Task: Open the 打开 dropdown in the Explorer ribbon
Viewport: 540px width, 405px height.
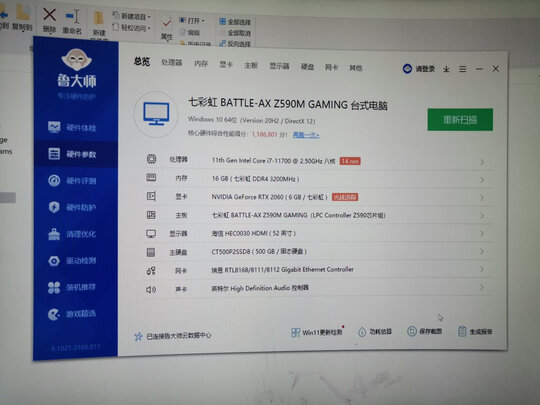Action: pyautogui.click(x=192, y=21)
